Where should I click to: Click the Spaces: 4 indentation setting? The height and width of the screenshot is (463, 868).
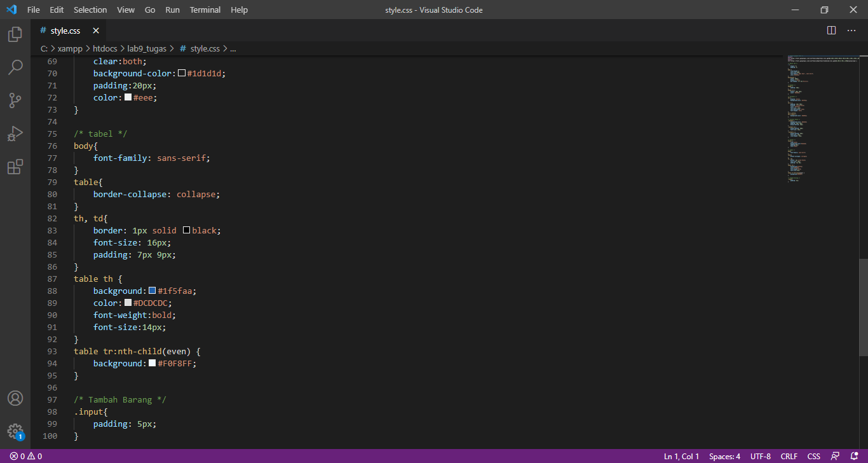click(x=724, y=456)
